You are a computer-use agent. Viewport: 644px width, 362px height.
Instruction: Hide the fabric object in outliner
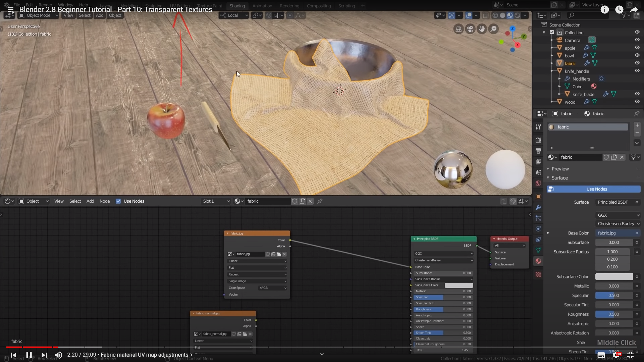pyautogui.click(x=637, y=63)
